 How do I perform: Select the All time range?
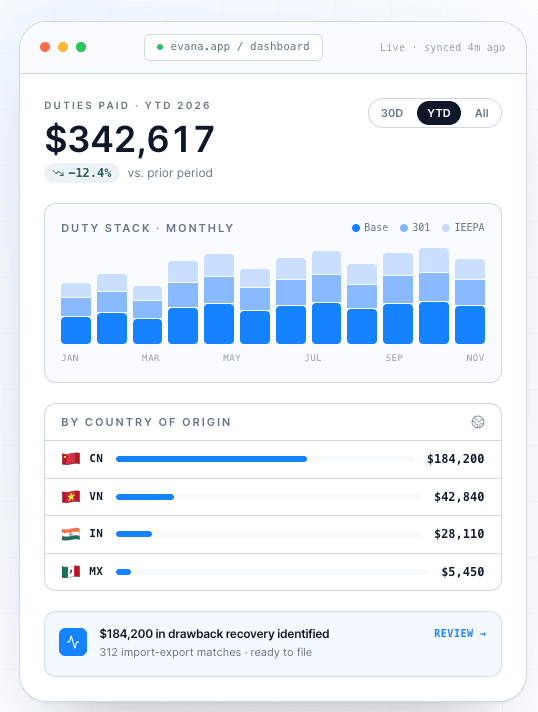point(482,113)
